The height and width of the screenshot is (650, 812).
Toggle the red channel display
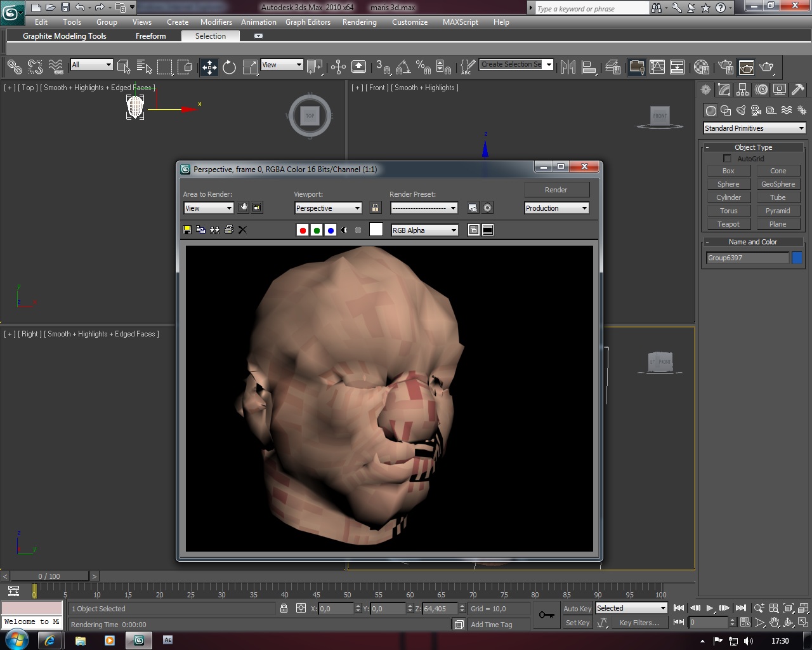303,230
